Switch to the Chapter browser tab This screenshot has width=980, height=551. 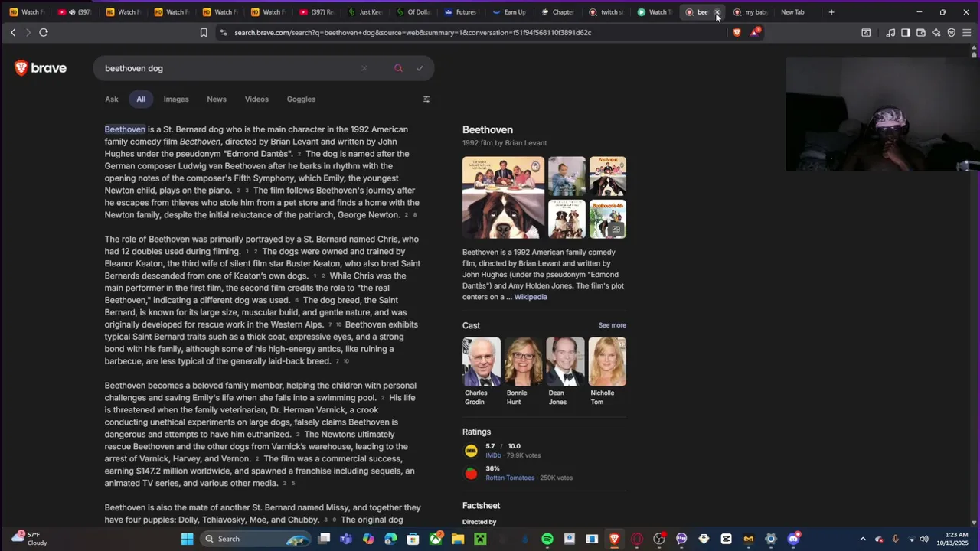[558, 11]
